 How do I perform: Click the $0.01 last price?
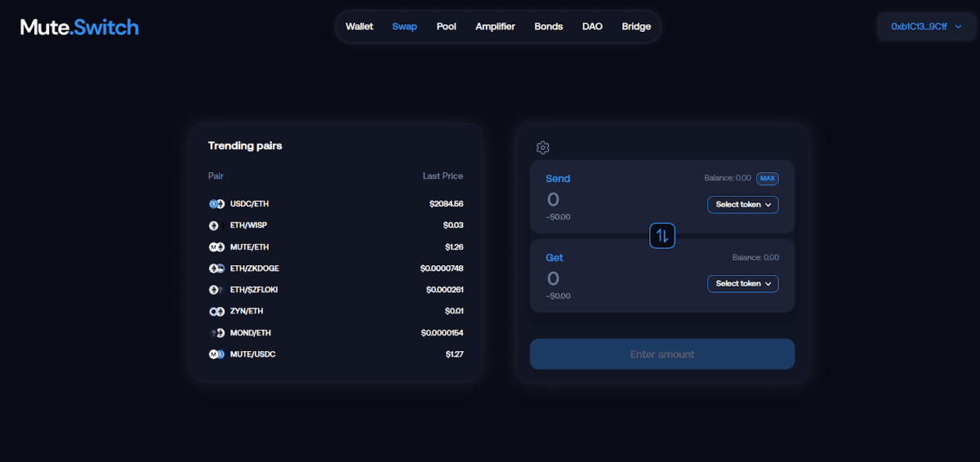click(x=454, y=311)
